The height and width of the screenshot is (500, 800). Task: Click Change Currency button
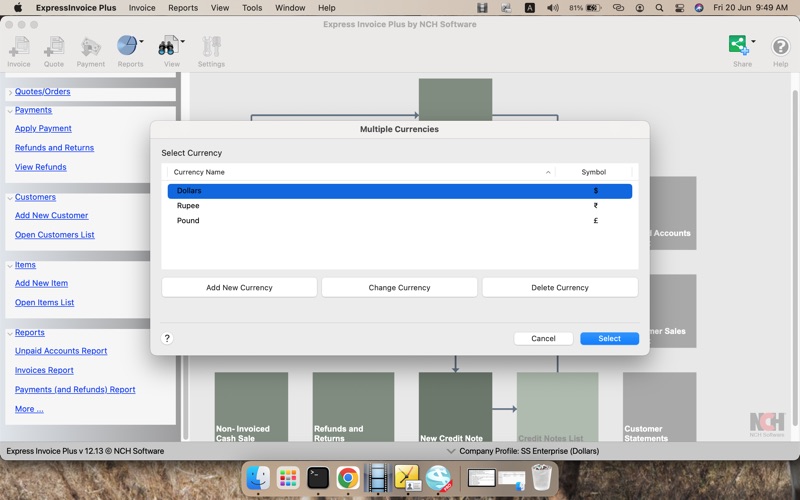point(399,288)
